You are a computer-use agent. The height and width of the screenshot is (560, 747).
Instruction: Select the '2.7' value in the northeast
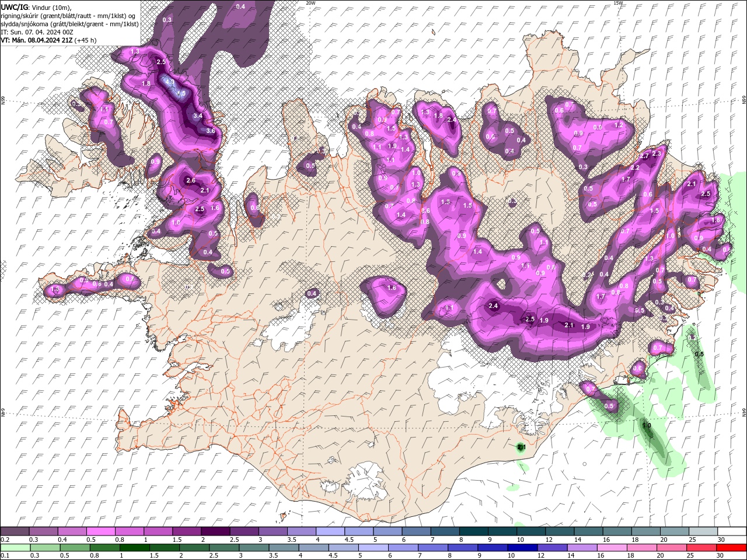[x=645, y=156]
